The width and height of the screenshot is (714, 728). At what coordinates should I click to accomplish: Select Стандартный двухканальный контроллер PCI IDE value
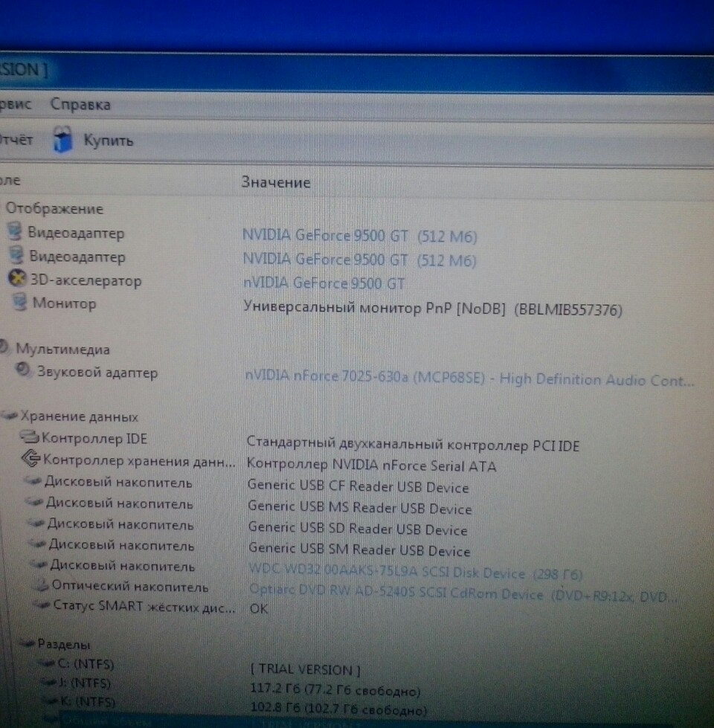pyautogui.click(x=413, y=445)
